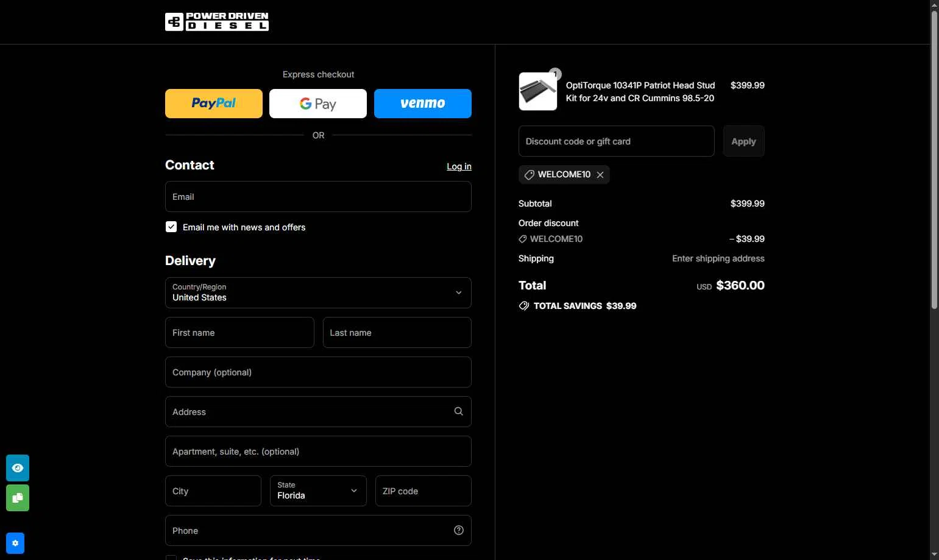Viewport: 939px width, 560px height.
Task: Show phone number help question icon
Action: (459, 530)
